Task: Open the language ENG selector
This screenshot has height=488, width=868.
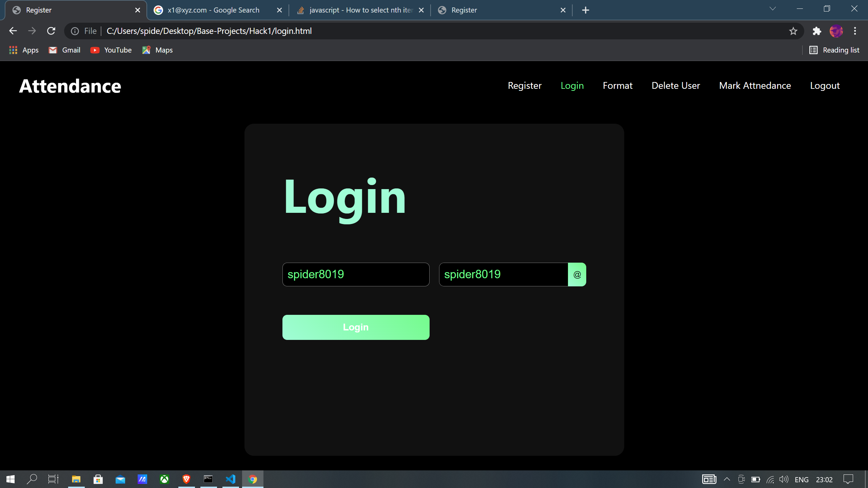Action: coord(802,480)
